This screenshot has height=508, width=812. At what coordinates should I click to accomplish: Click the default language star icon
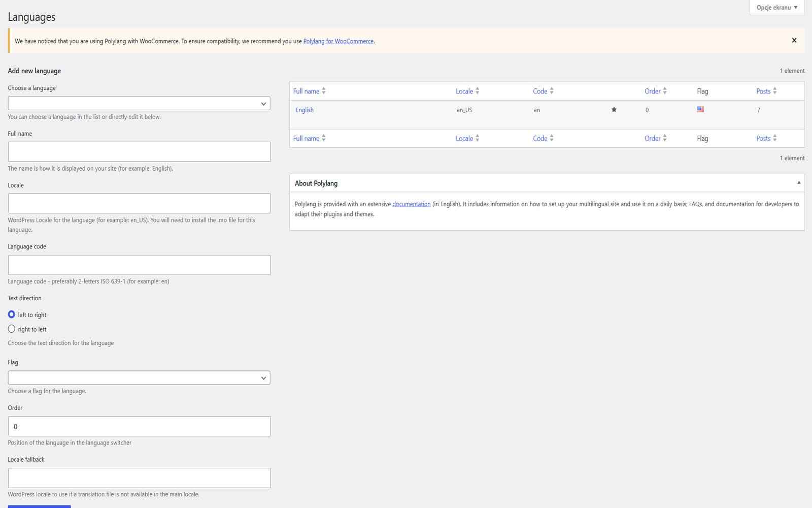(x=614, y=110)
